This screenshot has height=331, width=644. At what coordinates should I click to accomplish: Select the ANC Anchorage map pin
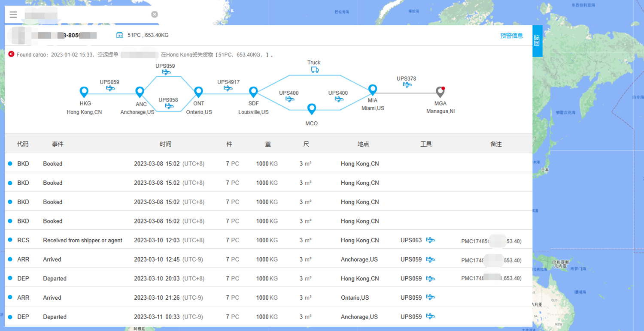pyautogui.click(x=140, y=92)
